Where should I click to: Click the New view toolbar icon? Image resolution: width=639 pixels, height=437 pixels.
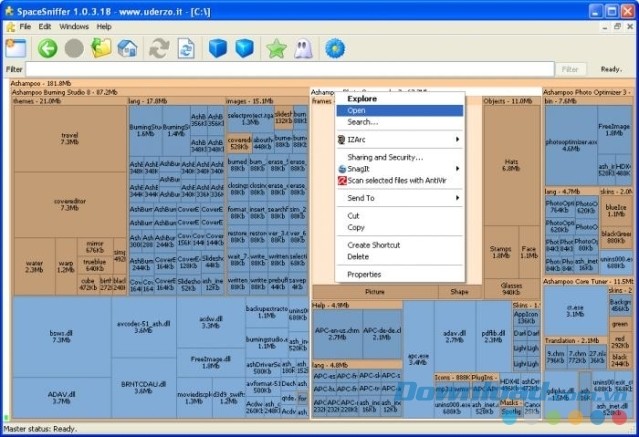16,48
